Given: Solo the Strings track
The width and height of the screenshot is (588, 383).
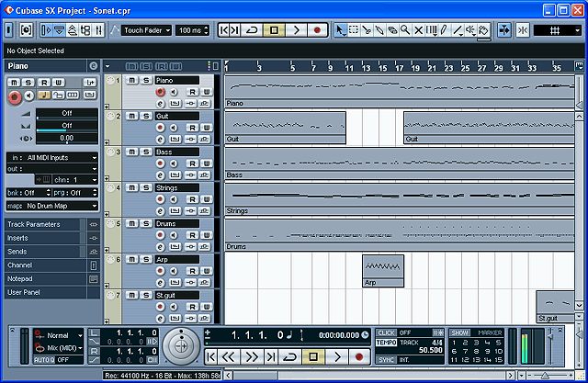Looking at the screenshot, I should pos(146,187).
